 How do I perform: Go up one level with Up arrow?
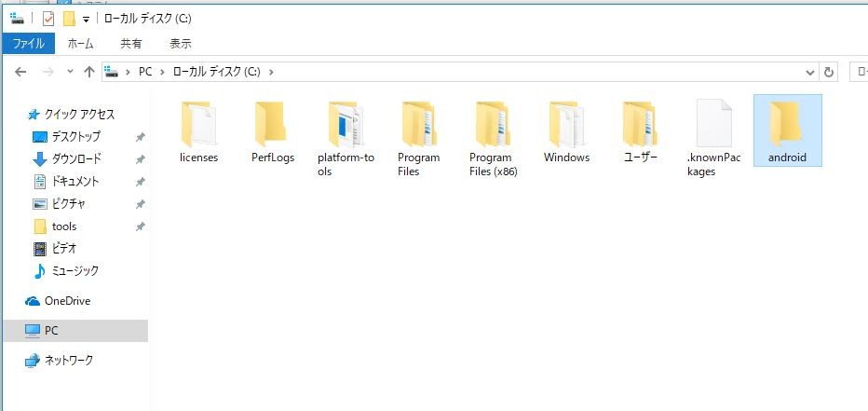(x=89, y=72)
